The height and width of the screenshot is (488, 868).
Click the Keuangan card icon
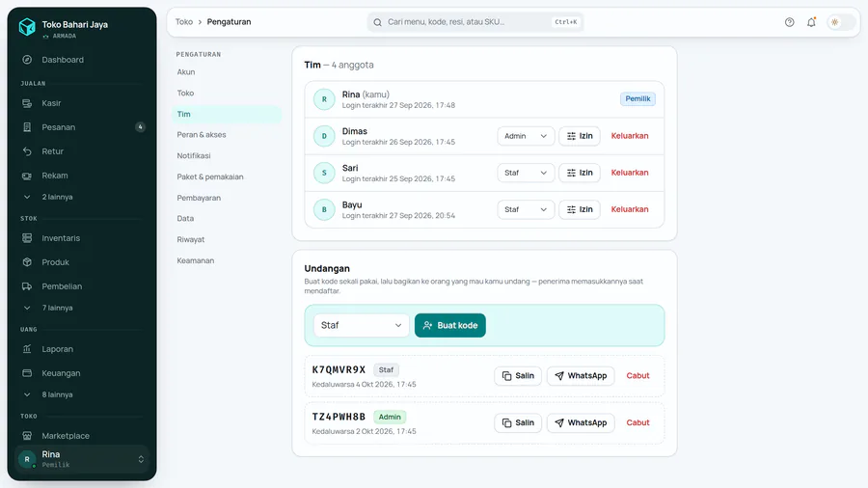[27, 373]
